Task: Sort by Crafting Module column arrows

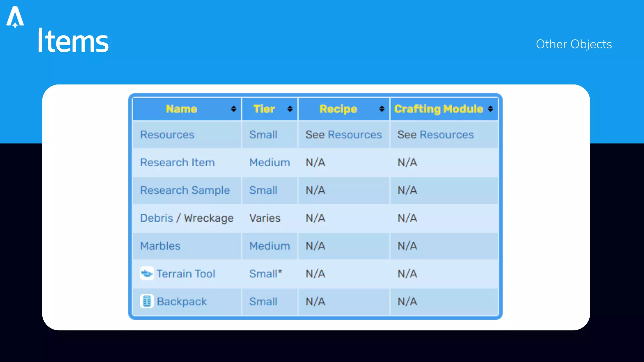Action: pyautogui.click(x=490, y=109)
